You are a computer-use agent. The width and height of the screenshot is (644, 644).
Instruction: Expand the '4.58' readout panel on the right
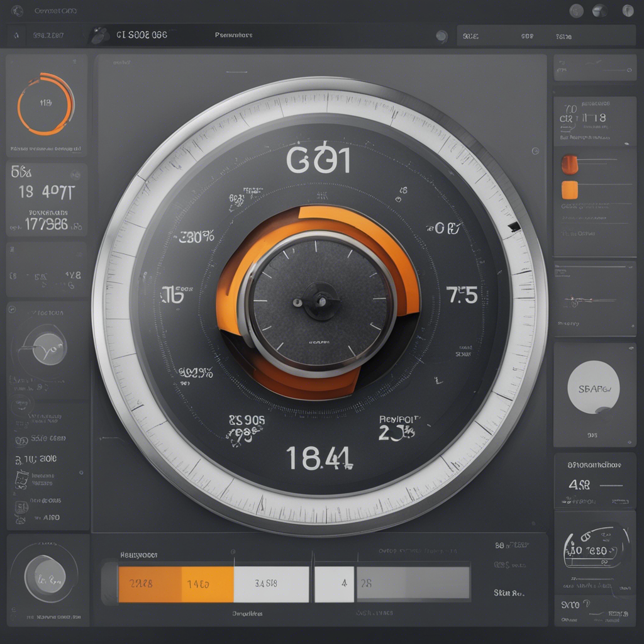click(594, 481)
